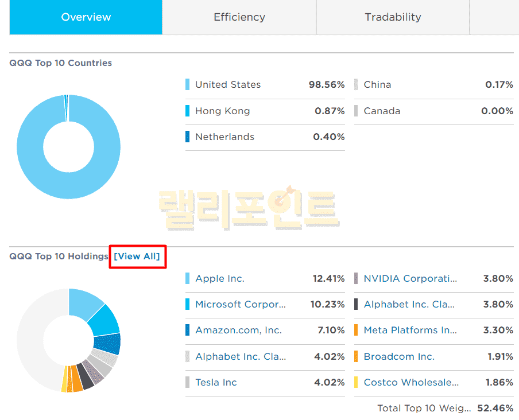Click the Alphabet link with 3.80% weight
This screenshot has width=519, height=420.
[x=409, y=304]
